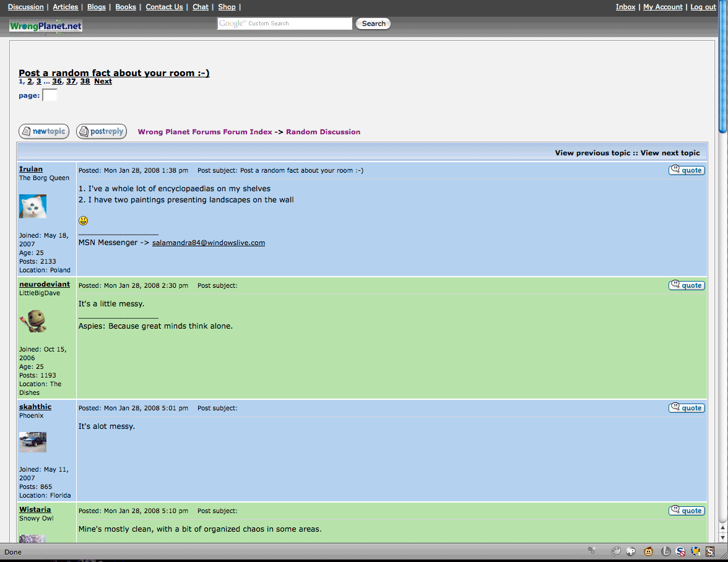Click the palette icon in the status bar
This screenshot has width=728, height=562.
click(x=616, y=551)
